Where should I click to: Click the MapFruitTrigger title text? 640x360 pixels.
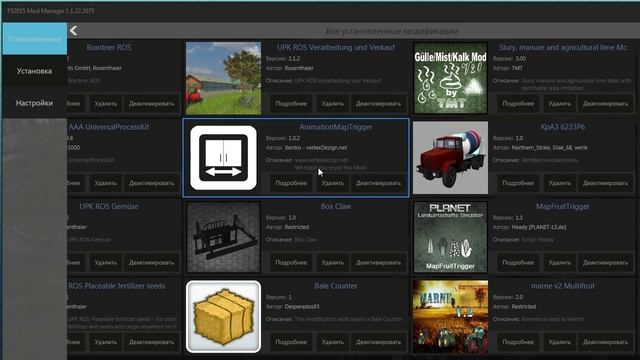(x=562, y=207)
